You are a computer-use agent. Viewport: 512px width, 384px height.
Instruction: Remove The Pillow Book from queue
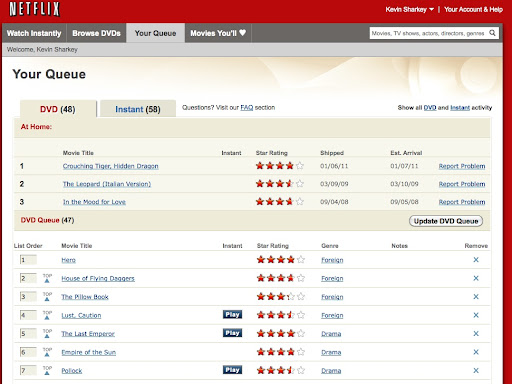[476, 297]
